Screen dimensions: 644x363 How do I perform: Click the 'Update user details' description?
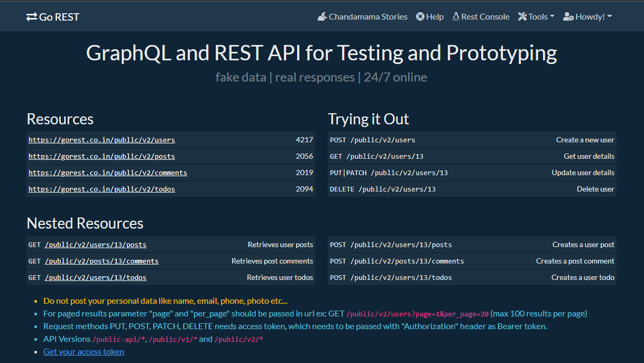tap(583, 173)
